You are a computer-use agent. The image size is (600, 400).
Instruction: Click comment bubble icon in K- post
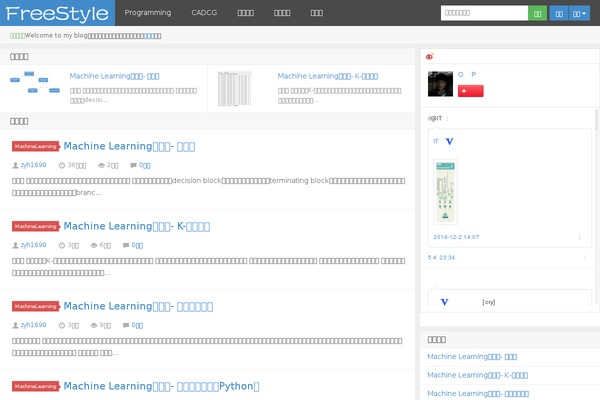(126, 245)
